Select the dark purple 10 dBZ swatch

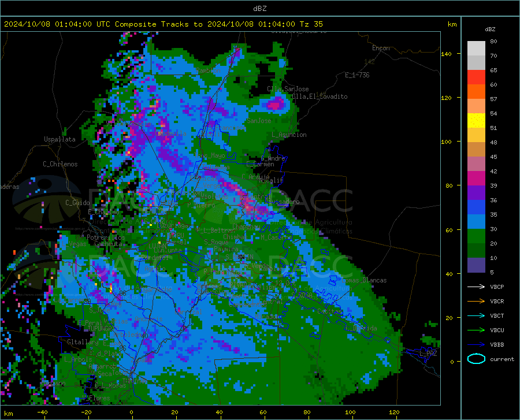point(476,265)
